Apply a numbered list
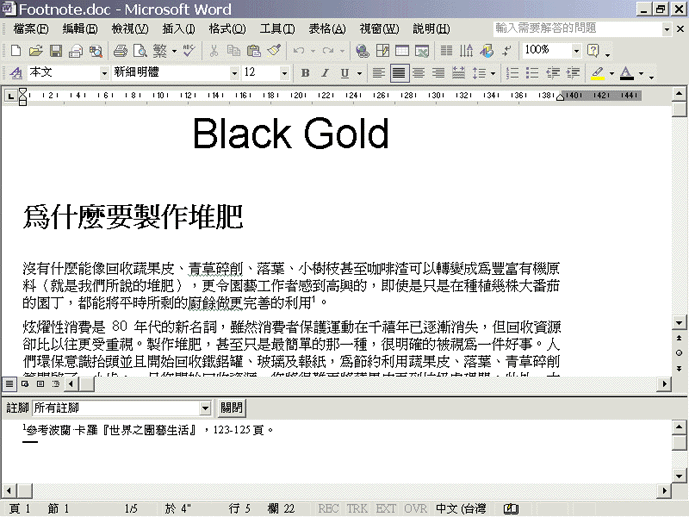The image size is (689, 517). (512, 72)
